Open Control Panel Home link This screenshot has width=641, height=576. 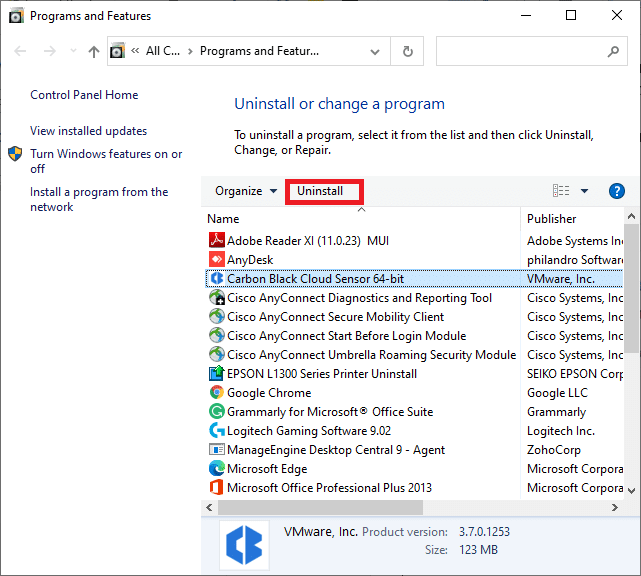coord(84,95)
